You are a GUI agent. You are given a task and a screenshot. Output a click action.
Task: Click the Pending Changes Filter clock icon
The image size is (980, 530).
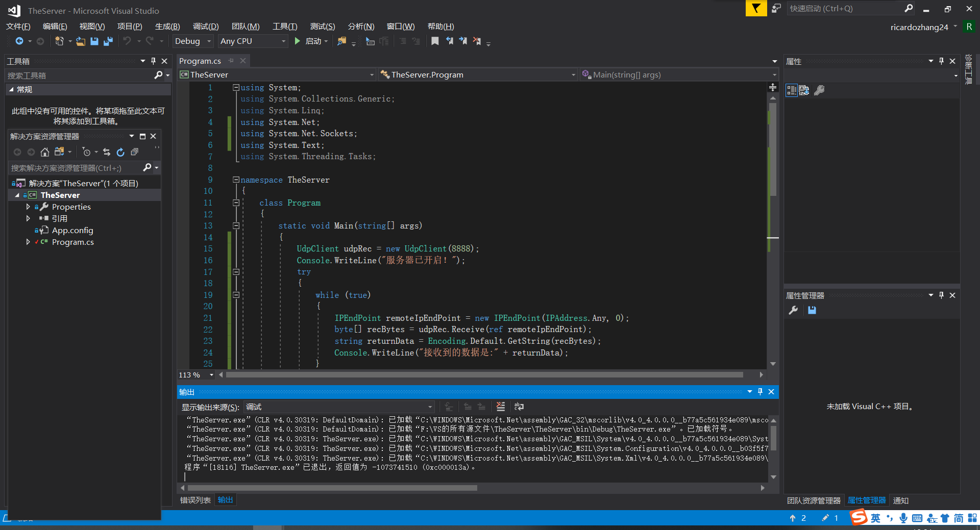point(87,152)
